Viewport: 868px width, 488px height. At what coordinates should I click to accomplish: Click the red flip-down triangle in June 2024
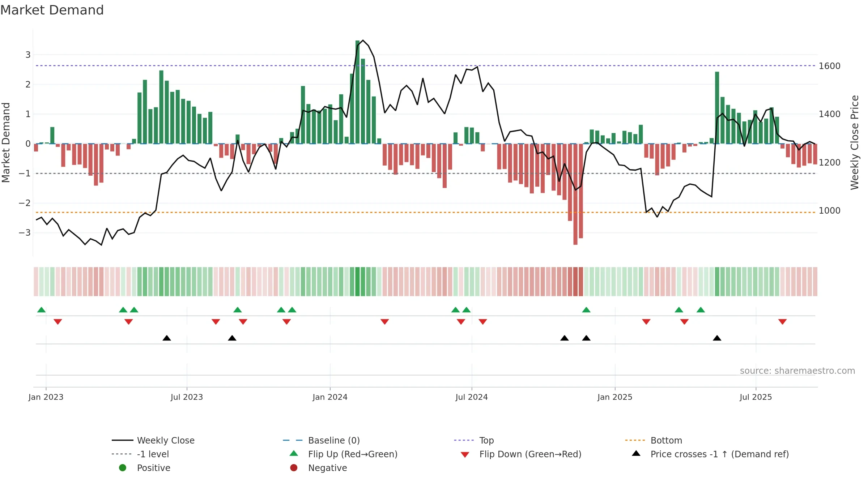[x=461, y=322]
